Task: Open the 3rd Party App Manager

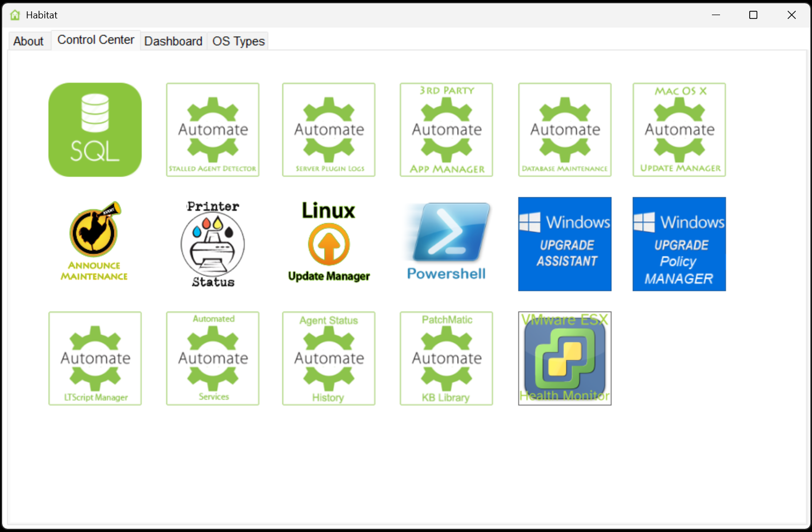Action: (446, 129)
